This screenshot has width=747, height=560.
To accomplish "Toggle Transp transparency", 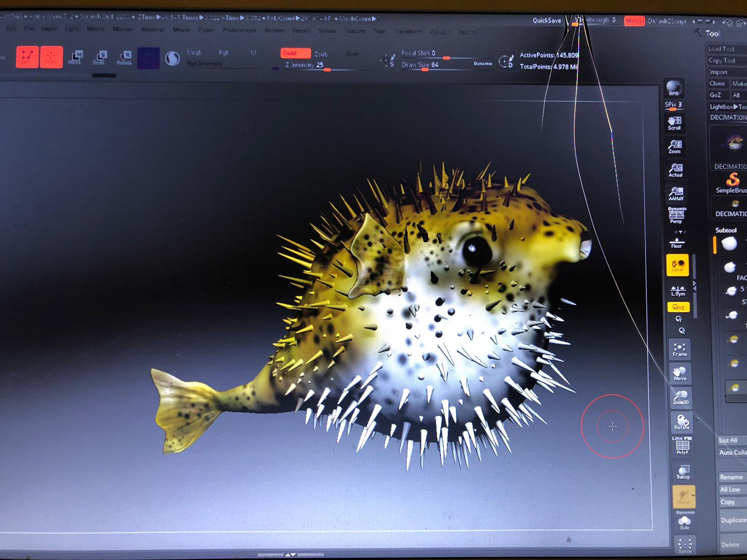I will click(x=683, y=471).
